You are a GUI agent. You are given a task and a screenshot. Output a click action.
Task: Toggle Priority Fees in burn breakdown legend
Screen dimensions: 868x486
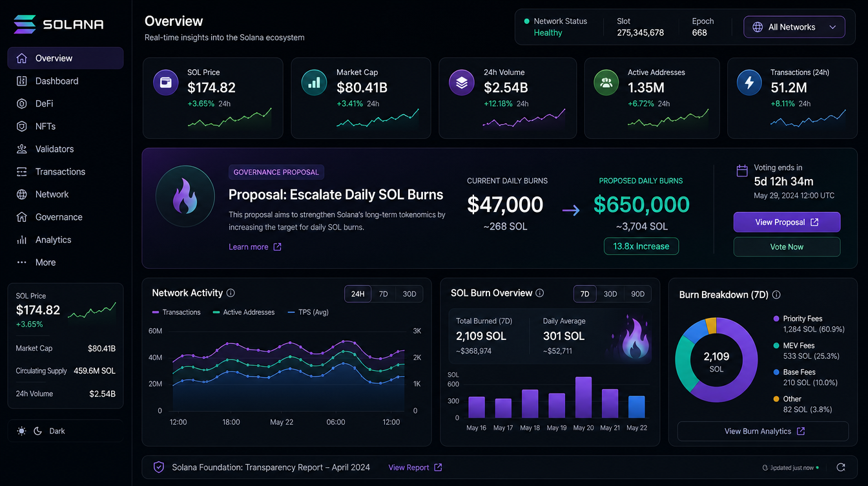coord(808,324)
